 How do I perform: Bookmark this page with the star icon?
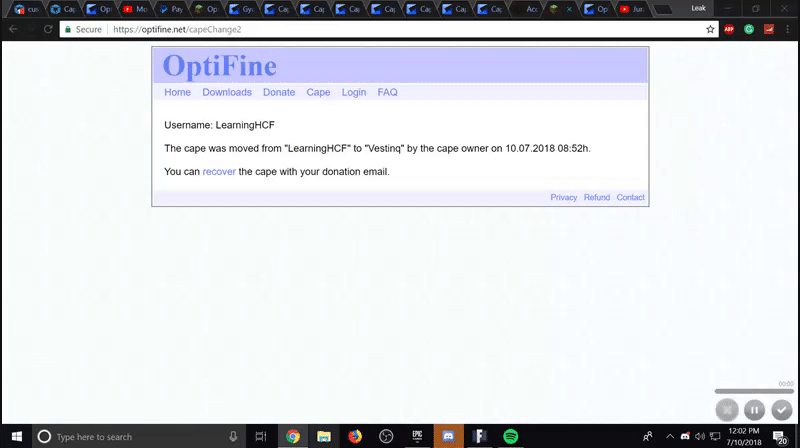710,29
